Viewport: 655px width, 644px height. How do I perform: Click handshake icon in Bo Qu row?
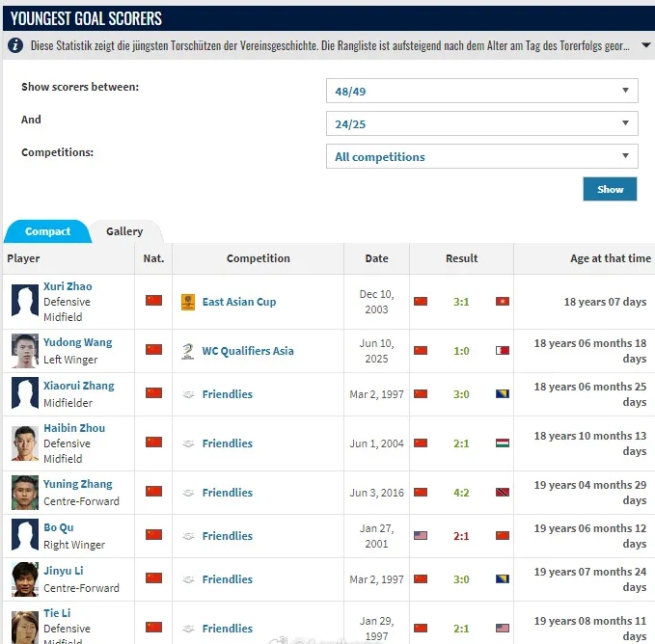[188, 536]
